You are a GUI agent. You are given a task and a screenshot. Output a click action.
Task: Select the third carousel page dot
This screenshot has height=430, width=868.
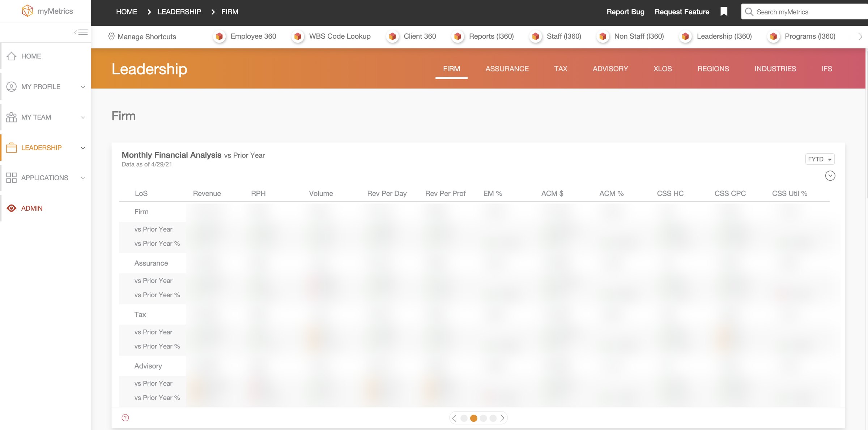483,418
